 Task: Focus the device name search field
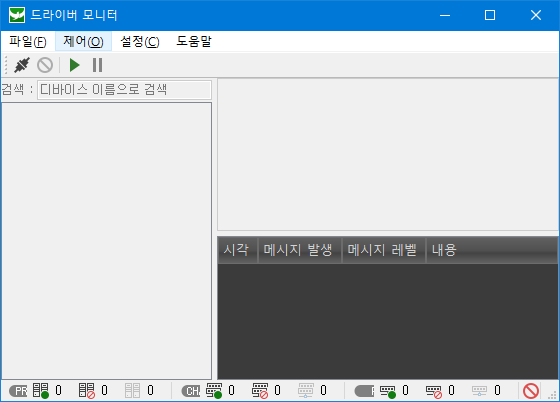click(x=124, y=90)
